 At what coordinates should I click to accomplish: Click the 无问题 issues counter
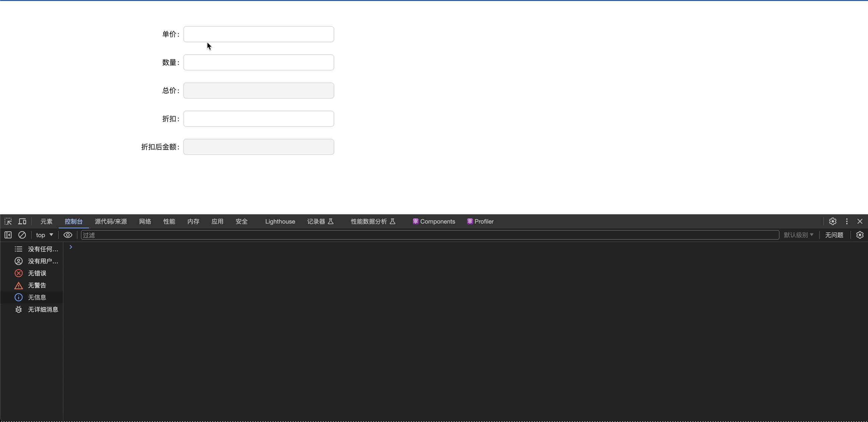point(834,235)
